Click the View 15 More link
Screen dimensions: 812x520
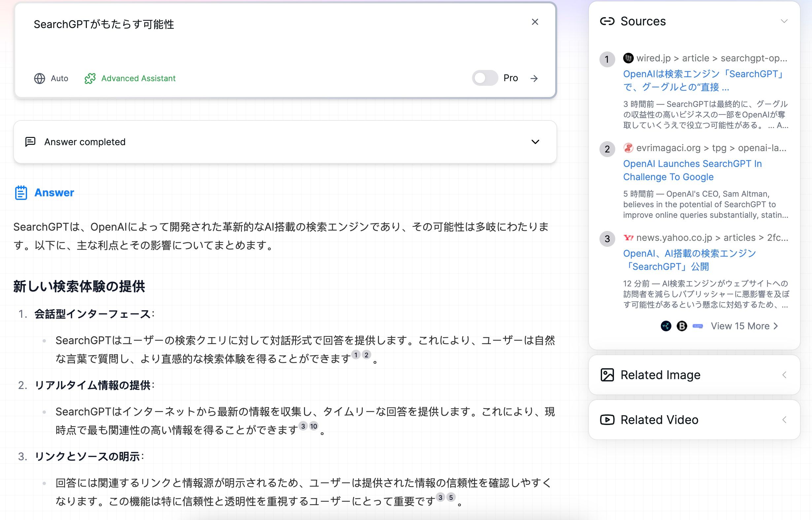click(744, 326)
